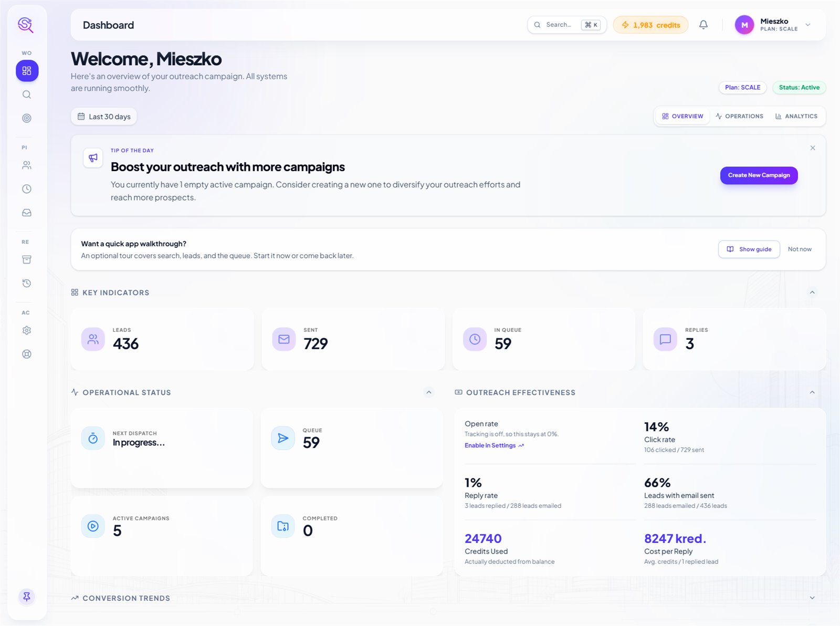Screen dimensions: 840x626
Task: Open the inbox icon in the sidebar
Action: coord(27,213)
